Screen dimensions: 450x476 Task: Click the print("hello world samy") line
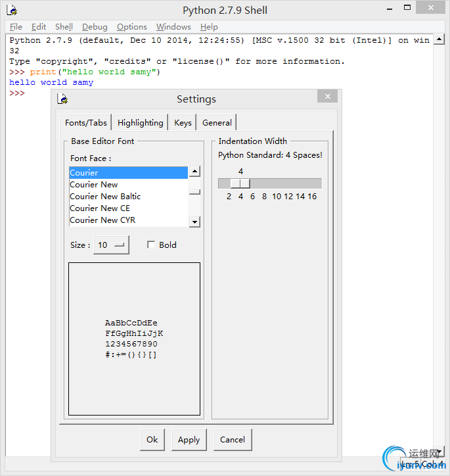[85, 72]
